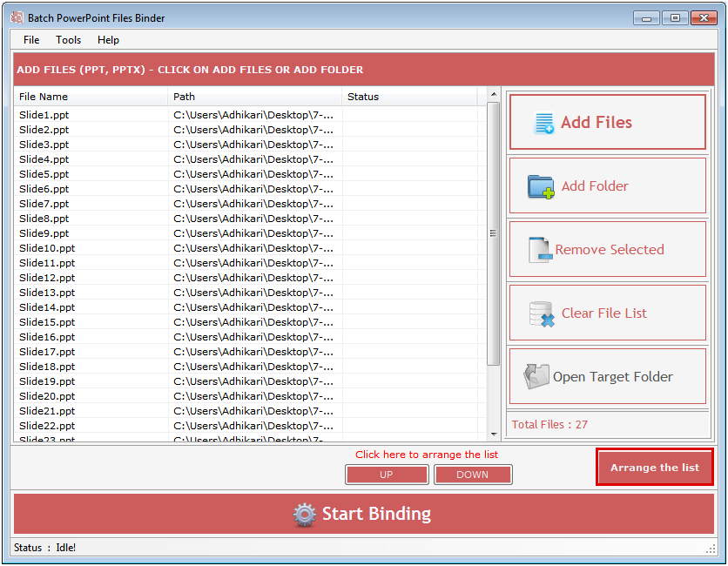The height and width of the screenshot is (566, 728).
Task: Click the app icon in title bar
Action: tap(17, 17)
